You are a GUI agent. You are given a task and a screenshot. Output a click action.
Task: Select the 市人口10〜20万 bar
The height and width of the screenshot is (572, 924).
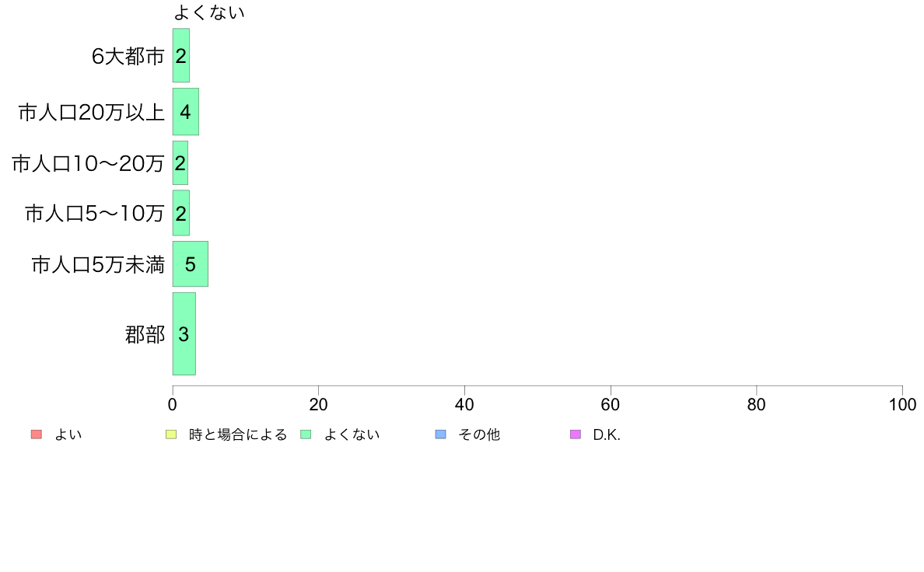point(180,163)
